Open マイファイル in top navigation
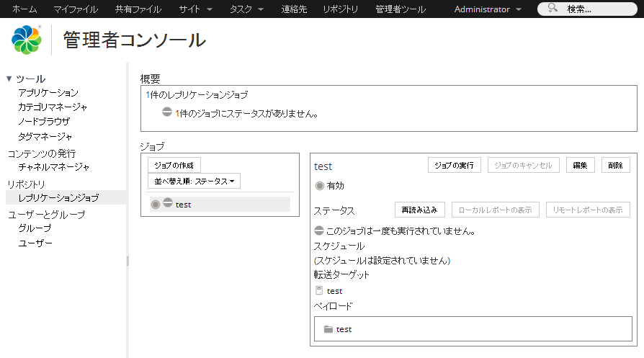 click(76, 9)
